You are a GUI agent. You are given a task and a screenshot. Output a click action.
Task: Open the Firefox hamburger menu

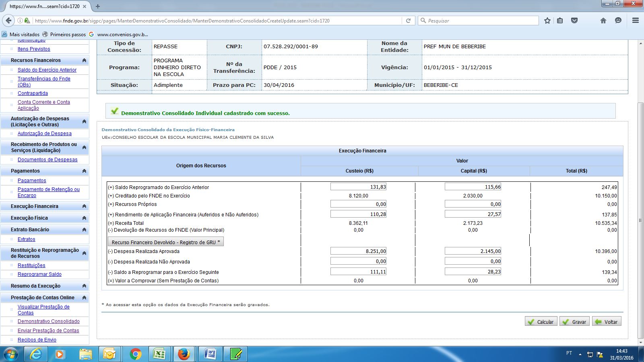(636, 21)
